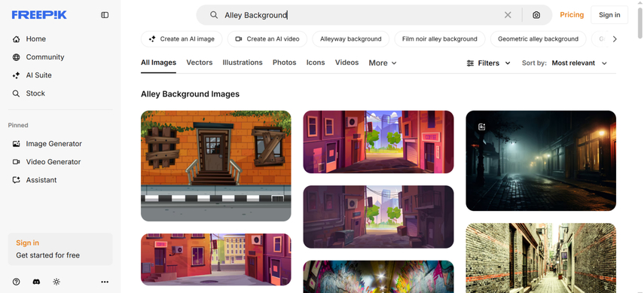Click Alley Background Images heading
The width and height of the screenshot is (644, 293).
(x=190, y=94)
